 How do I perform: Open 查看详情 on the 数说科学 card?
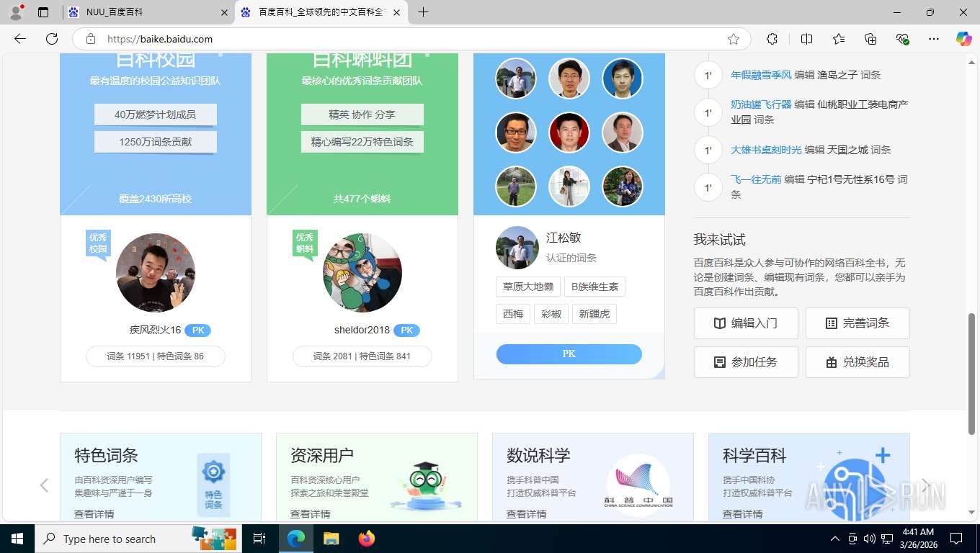526,513
